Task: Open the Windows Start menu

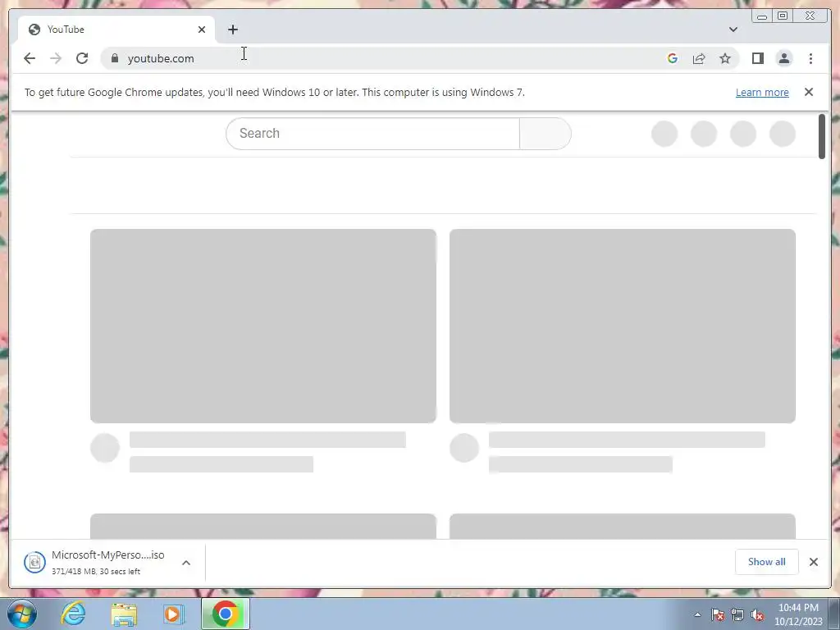Action: click(22, 614)
